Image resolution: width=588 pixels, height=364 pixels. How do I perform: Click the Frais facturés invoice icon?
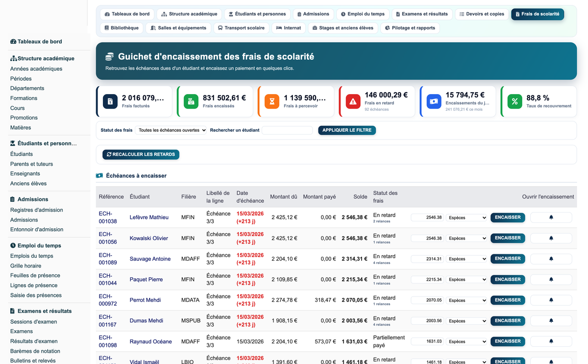click(x=110, y=101)
